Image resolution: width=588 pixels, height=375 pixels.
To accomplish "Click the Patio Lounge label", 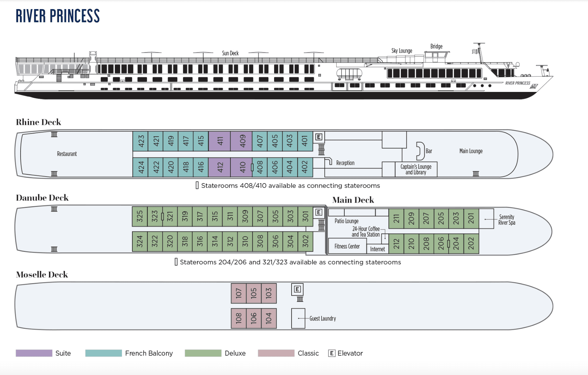I will click(346, 221).
